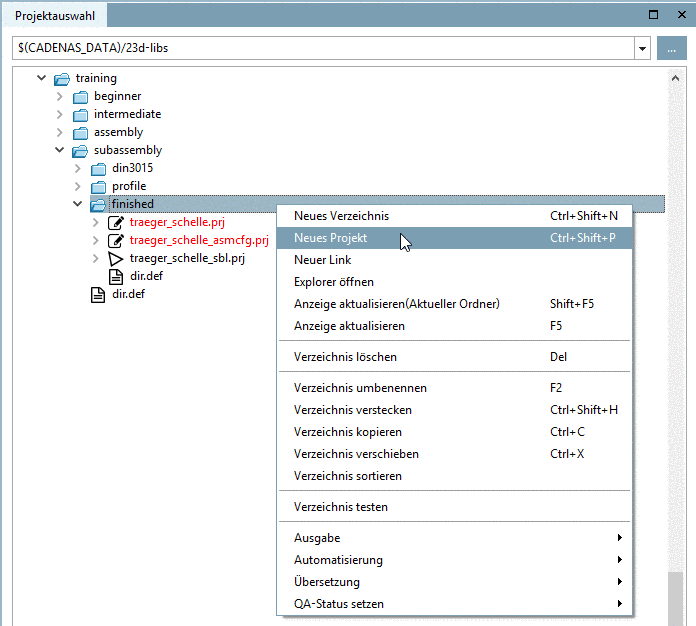Click the traeger_schelle.prj edit icon

click(116, 222)
